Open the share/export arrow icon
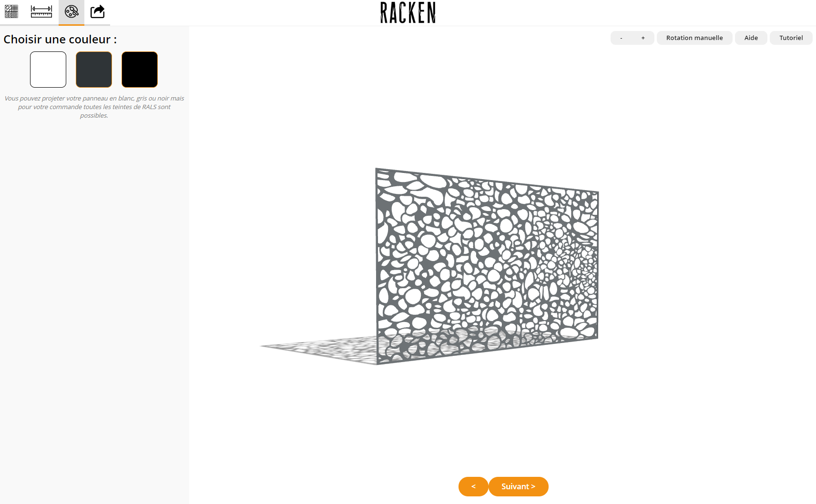Viewport: 816px width, 504px height. tap(97, 11)
